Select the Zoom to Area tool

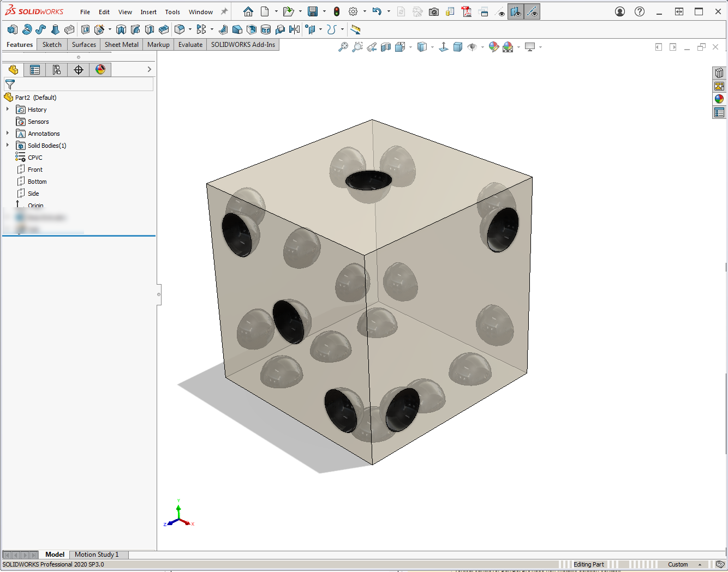coord(357,47)
